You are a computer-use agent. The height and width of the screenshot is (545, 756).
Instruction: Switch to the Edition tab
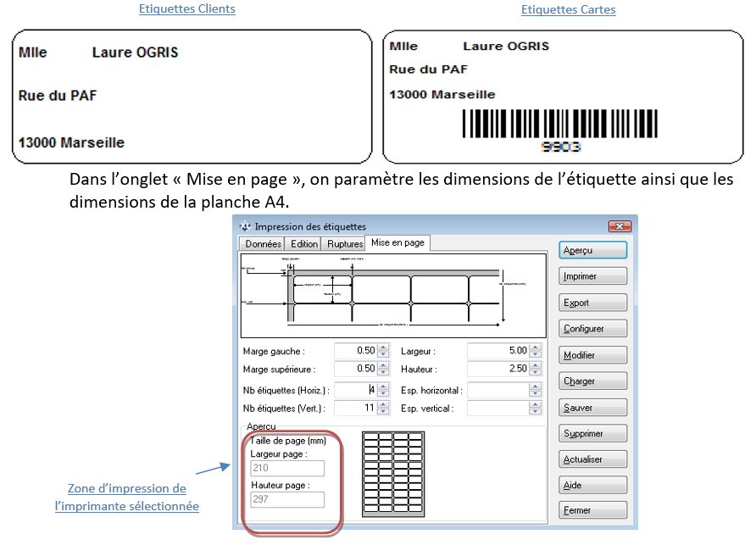coord(303,243)
